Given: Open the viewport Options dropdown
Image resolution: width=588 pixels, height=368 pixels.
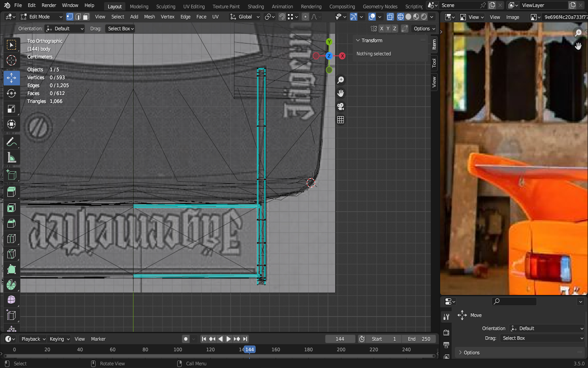Looking at the screenshot, I should pyautogui.click(x=424, y=29).
